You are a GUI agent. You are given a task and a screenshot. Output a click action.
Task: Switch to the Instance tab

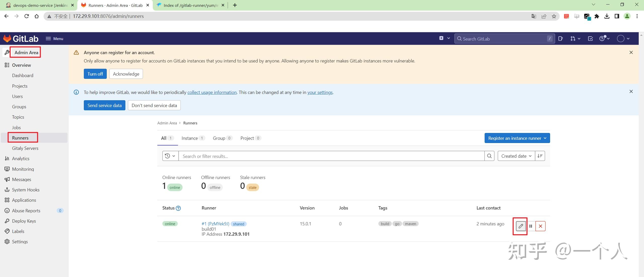click(193, 138)
